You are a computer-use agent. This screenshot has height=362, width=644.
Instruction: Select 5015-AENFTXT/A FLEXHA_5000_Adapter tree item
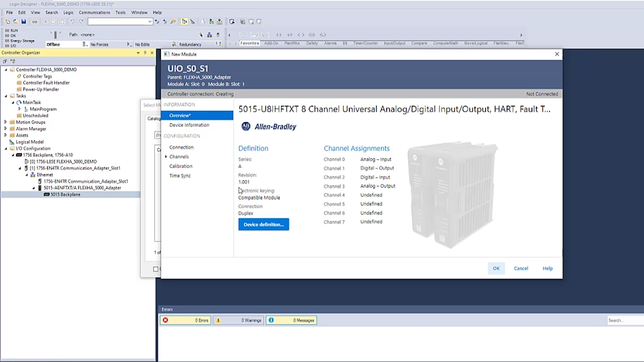coord(82,188)
